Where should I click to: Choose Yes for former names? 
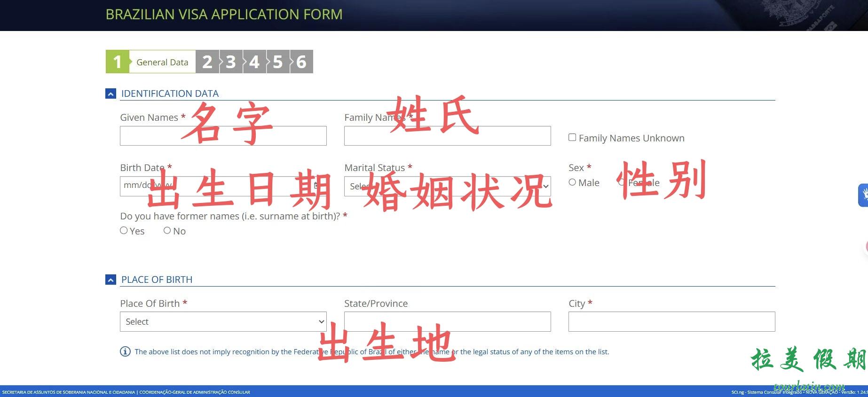(124, 230)
